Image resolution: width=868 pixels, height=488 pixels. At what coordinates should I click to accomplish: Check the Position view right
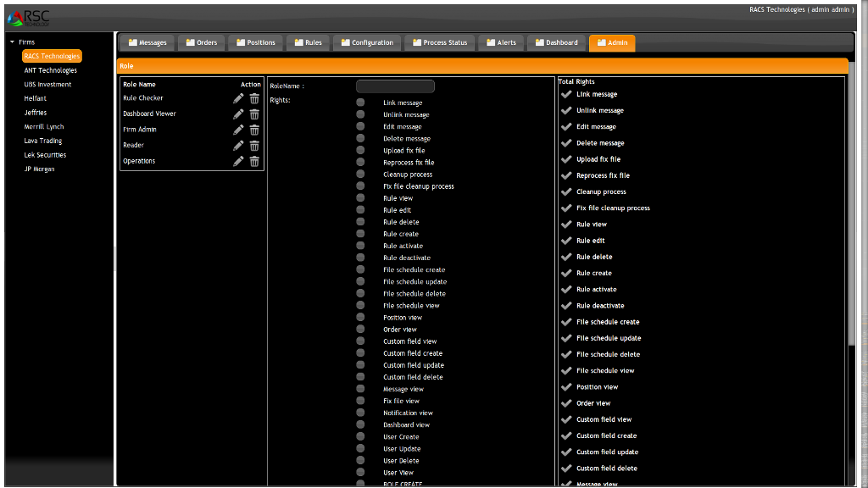pyautogui.click(x=360, y=318)
